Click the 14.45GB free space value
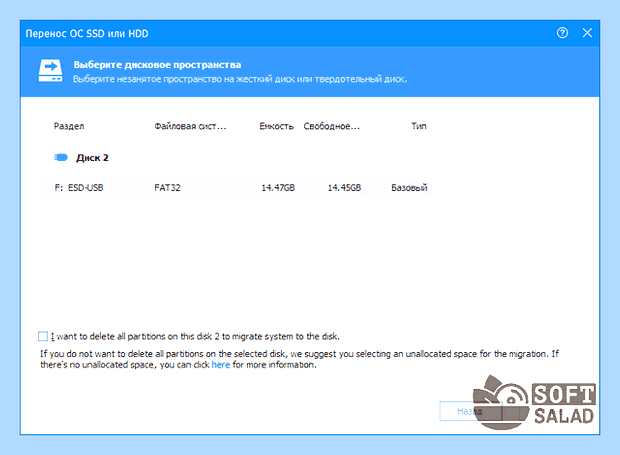This screenshot has width=620, height=455. (344, 188)
